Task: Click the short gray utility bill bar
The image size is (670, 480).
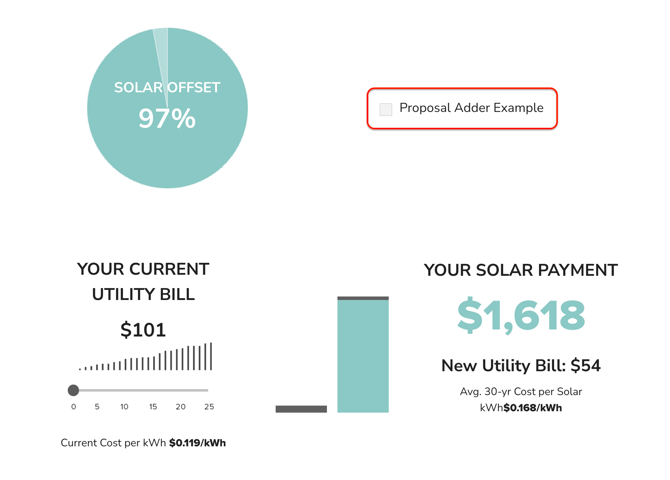Action: point(301,409)
